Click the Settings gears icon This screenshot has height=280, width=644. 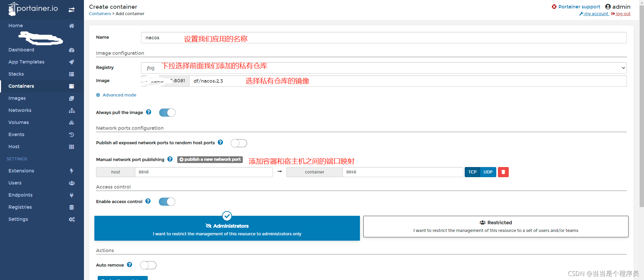[72, 219]
